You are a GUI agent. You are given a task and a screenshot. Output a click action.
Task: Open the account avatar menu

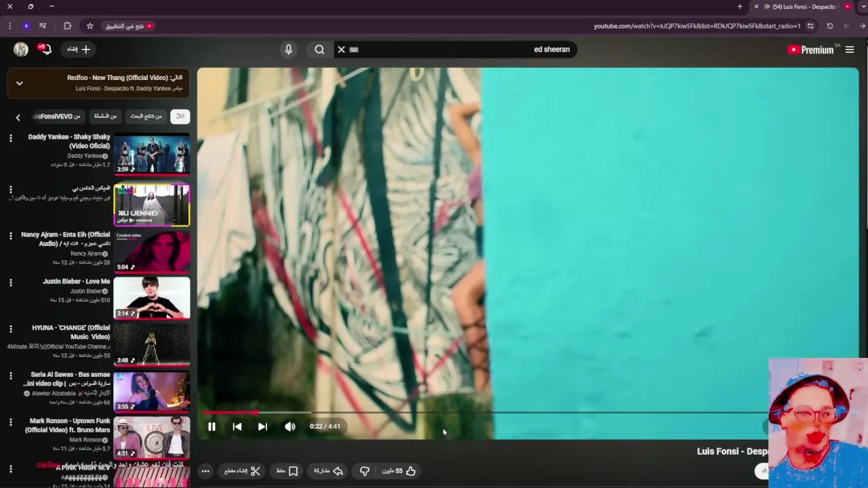coord(21,49)
